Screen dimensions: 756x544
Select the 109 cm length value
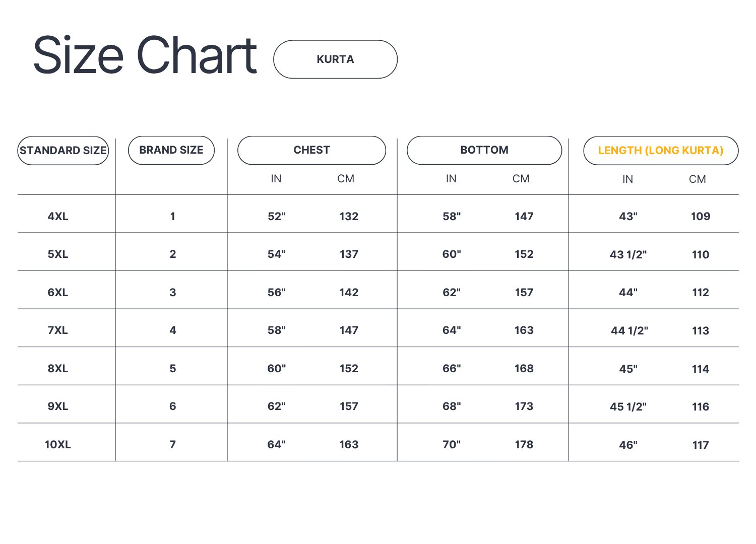pyautogui.click(x=701, y=217)
